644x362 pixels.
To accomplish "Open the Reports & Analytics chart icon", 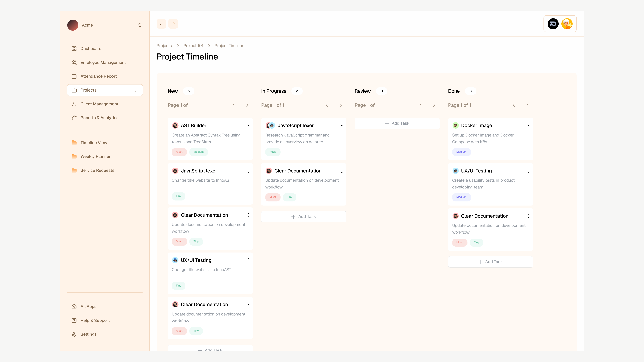I will (74, 118).
